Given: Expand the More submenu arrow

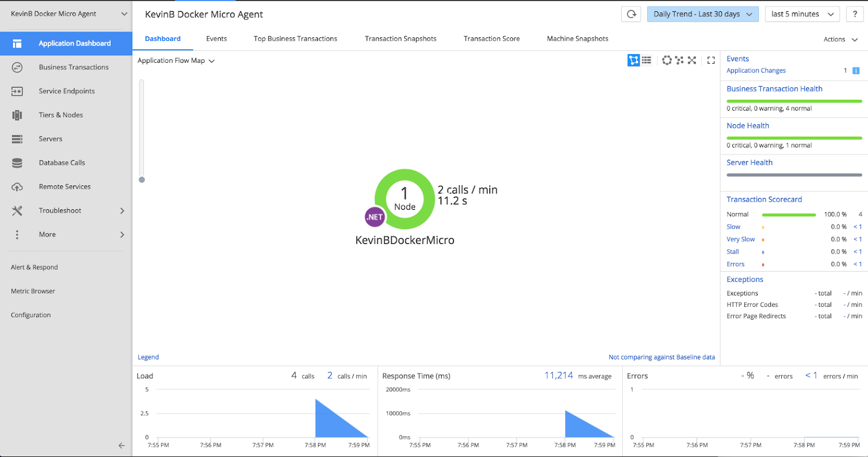Looking at the screenshot, I should coord(122,234).
